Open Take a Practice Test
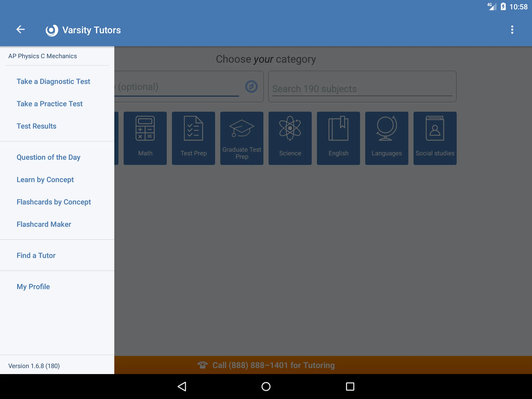Image resolution: width=532 pixels, height=399 pixels. [49, 104]
